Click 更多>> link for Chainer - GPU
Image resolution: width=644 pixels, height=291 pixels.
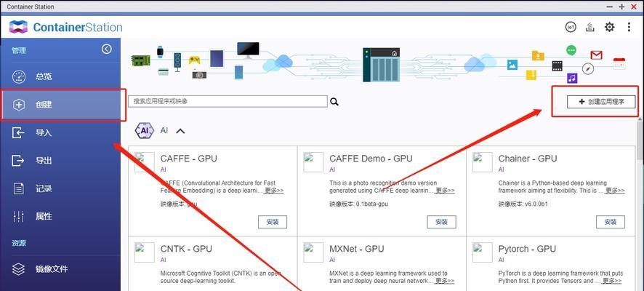(615, 191)
